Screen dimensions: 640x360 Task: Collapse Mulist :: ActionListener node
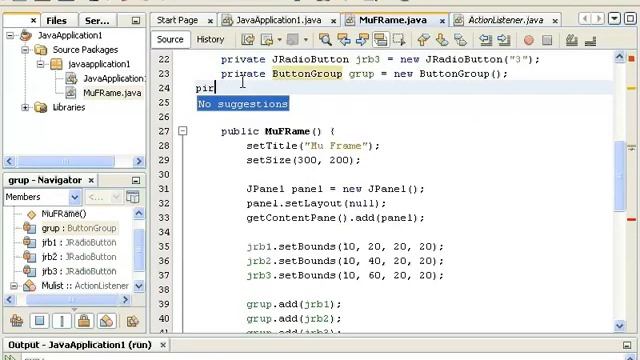[14, 286]
